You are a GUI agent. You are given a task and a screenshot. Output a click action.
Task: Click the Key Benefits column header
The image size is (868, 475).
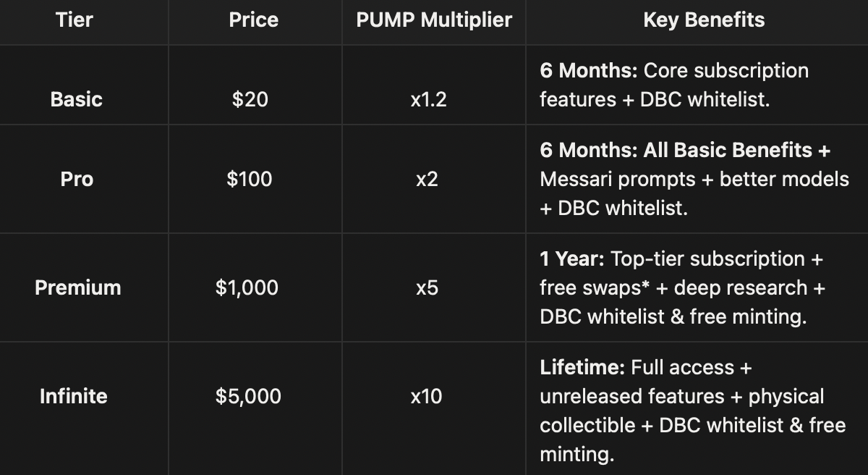point(703,20)
